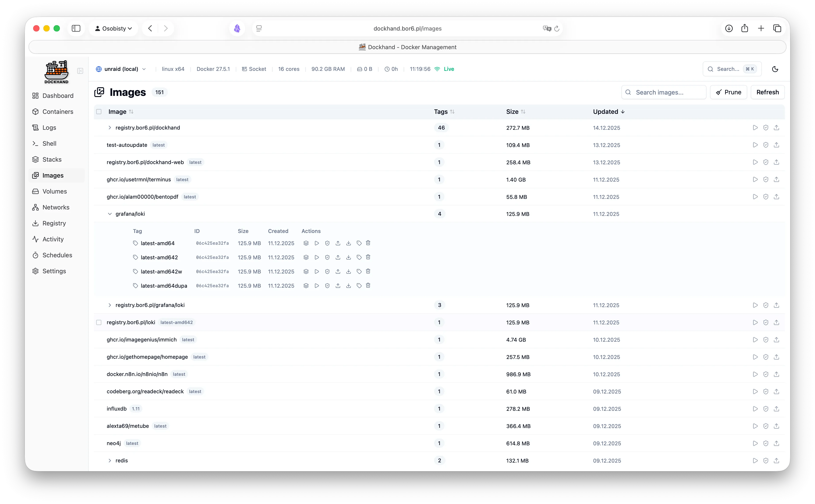Open the Containers page in the sidebar
Image resolution: width=815 pixels, height=504 pixels.
pyautogui.click(x=58, y=112)
